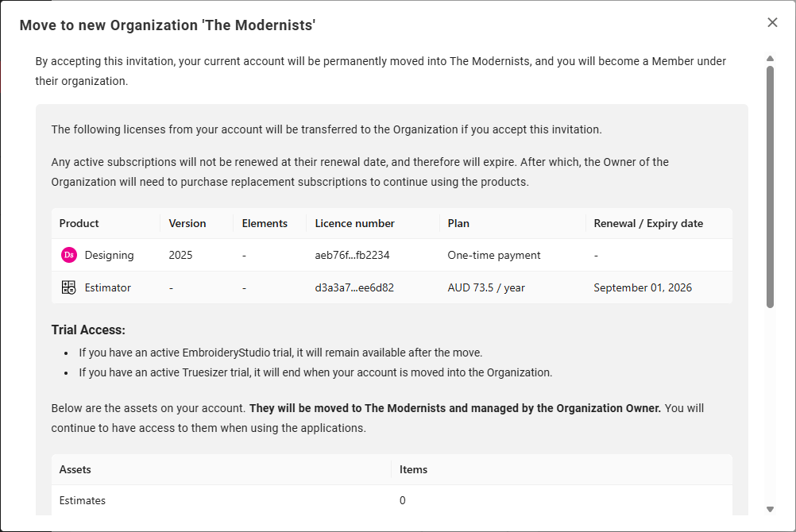Click the Estimator product name
Image resolution: width=796 pixels, height=532 pixels.
click(x=108, y=287)
